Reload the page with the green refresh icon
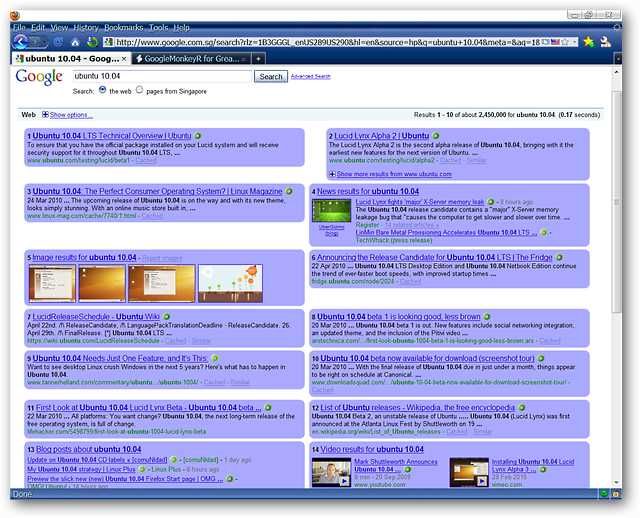This screenshot has height=518, width=640. coord(93,42)
